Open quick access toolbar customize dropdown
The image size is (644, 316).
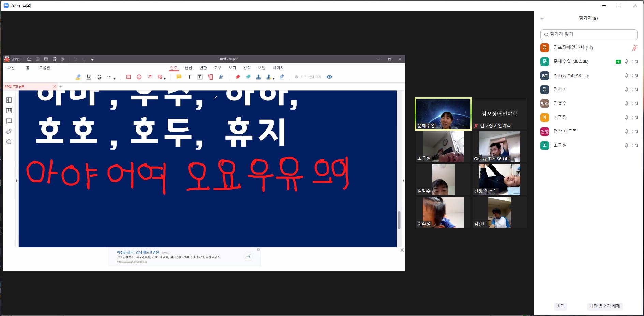pyautogui.click(x=92, y=59)
